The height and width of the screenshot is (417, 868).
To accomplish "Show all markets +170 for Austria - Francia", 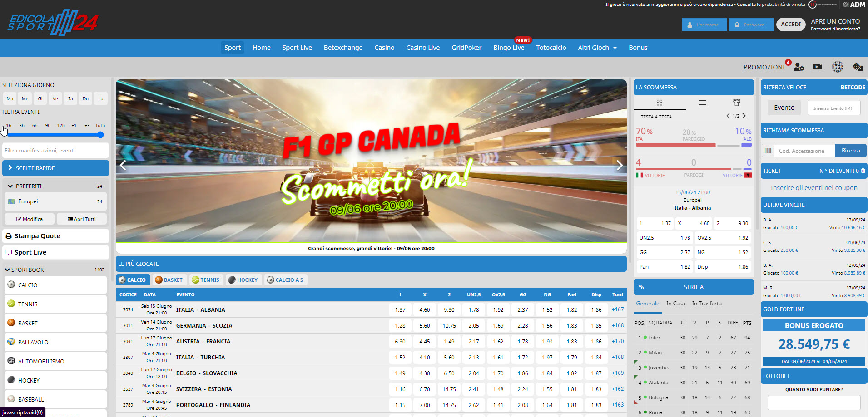I will coord(618,341).
